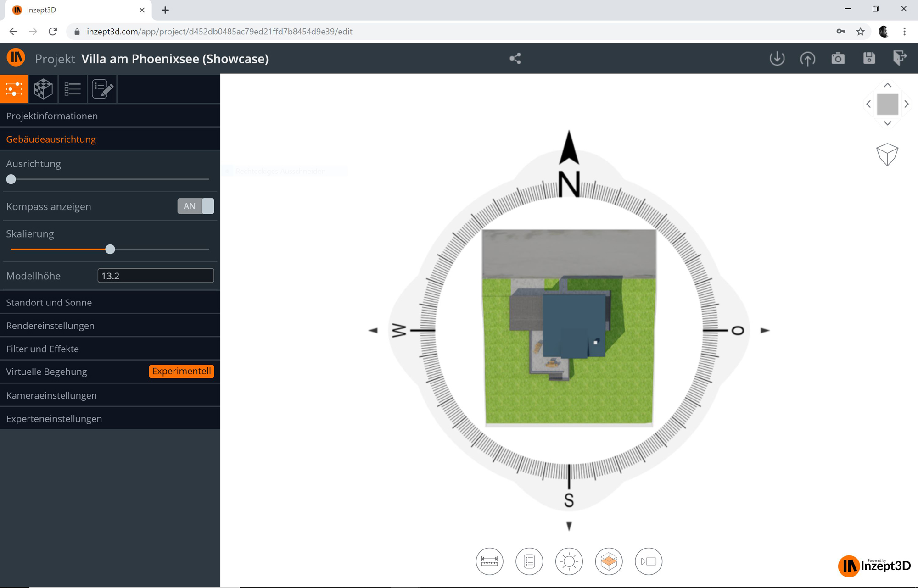Click the share project icon
918x588 pixels.
click(515, 58)
